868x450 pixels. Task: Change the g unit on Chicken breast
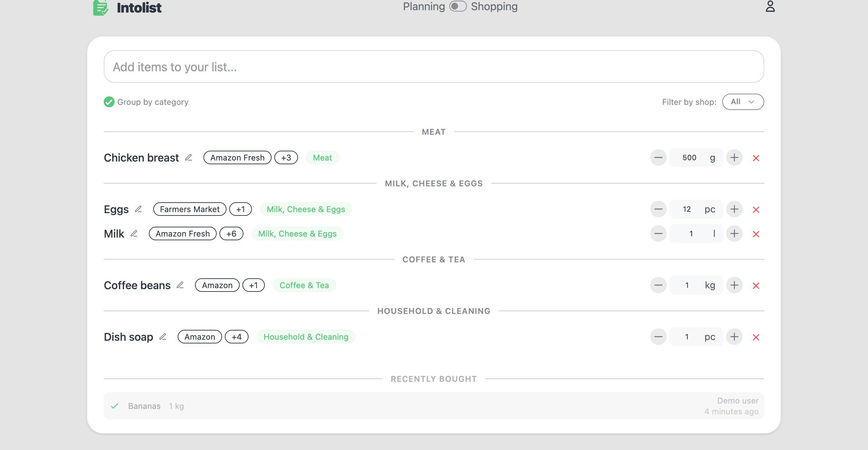tap(712, 157)
